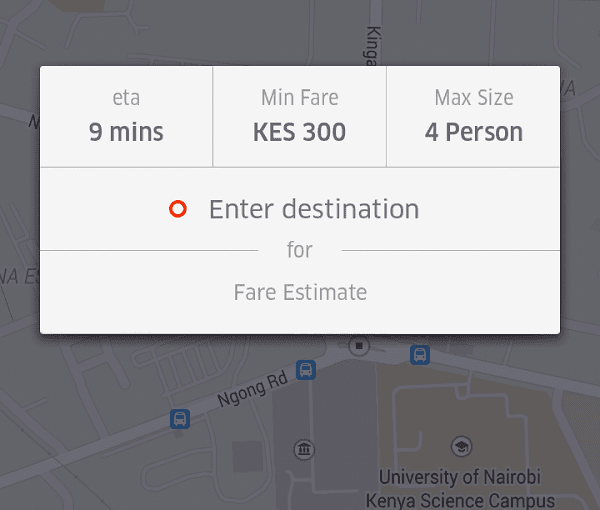The width and height of the screenshot is (600, 510).
Task: Select the University graduation cap map icon
Action: pos(461,446)
